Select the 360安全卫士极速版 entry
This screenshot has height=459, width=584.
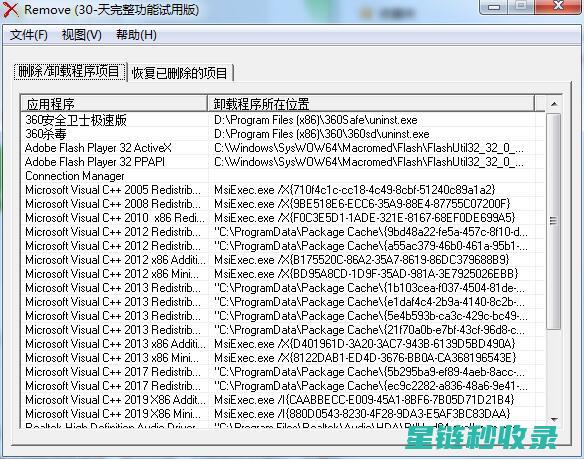pos(282,120)
